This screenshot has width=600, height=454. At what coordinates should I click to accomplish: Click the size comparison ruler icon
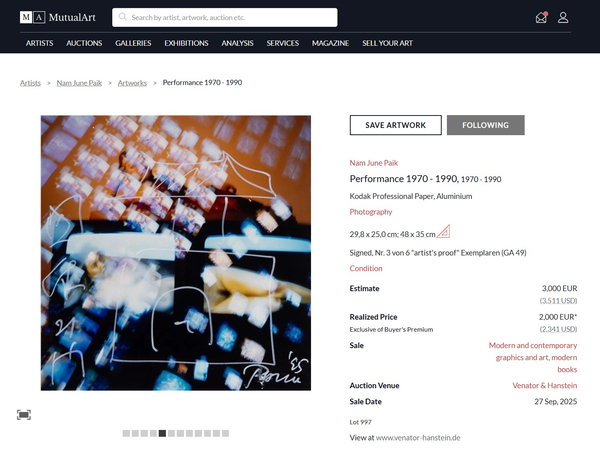point(444,232)
